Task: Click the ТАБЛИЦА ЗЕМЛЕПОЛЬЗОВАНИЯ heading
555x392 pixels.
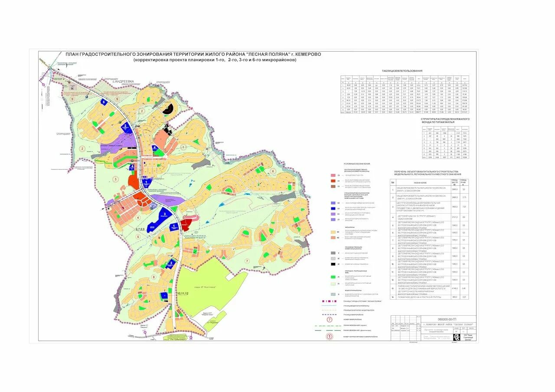Action: (x=402, y=71)
